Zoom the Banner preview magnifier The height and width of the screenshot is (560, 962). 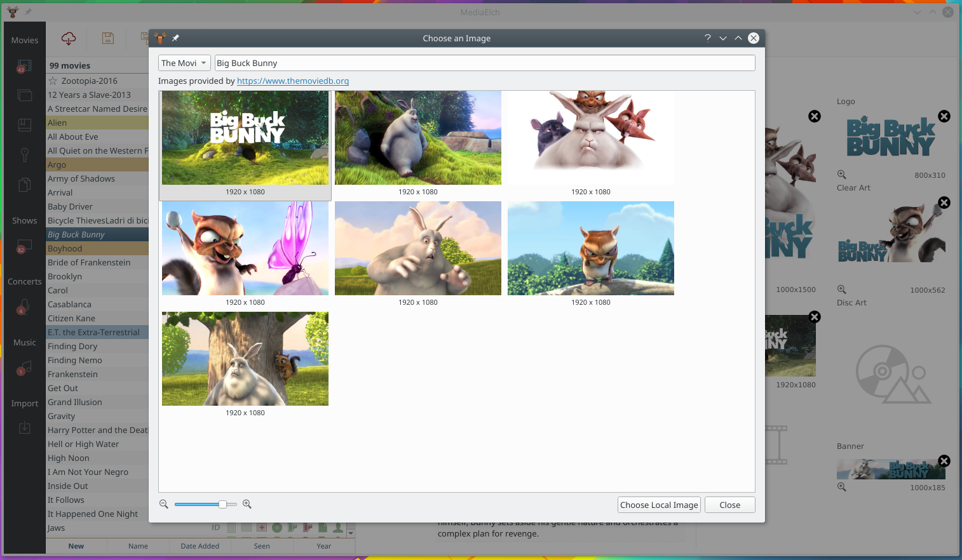[842, 487]
